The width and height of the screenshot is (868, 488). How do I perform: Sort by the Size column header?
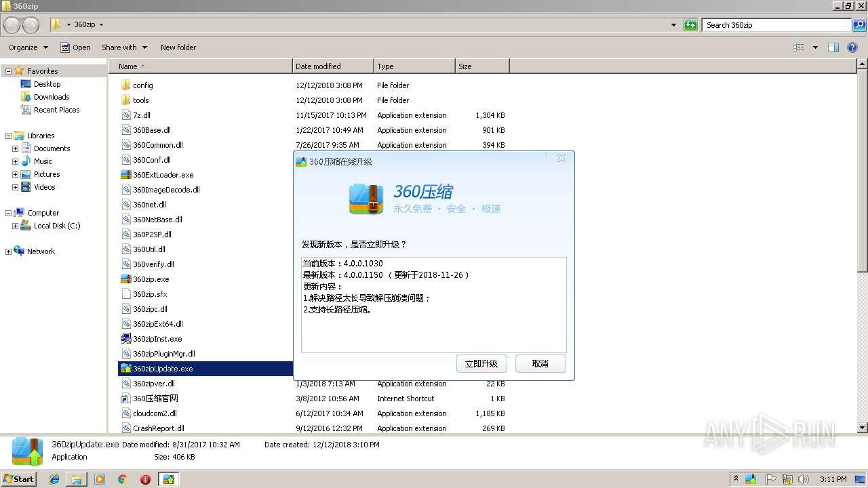point(482,66)
